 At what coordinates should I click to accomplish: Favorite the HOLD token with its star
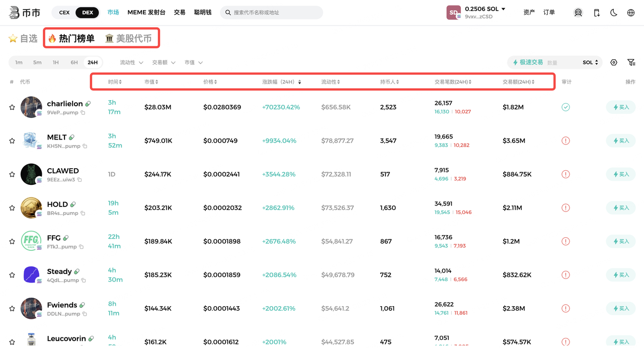[x=12, y=208]
